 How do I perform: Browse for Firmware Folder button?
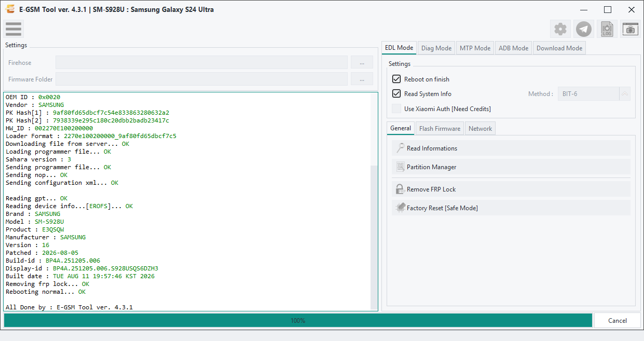(x=362, y=79)
